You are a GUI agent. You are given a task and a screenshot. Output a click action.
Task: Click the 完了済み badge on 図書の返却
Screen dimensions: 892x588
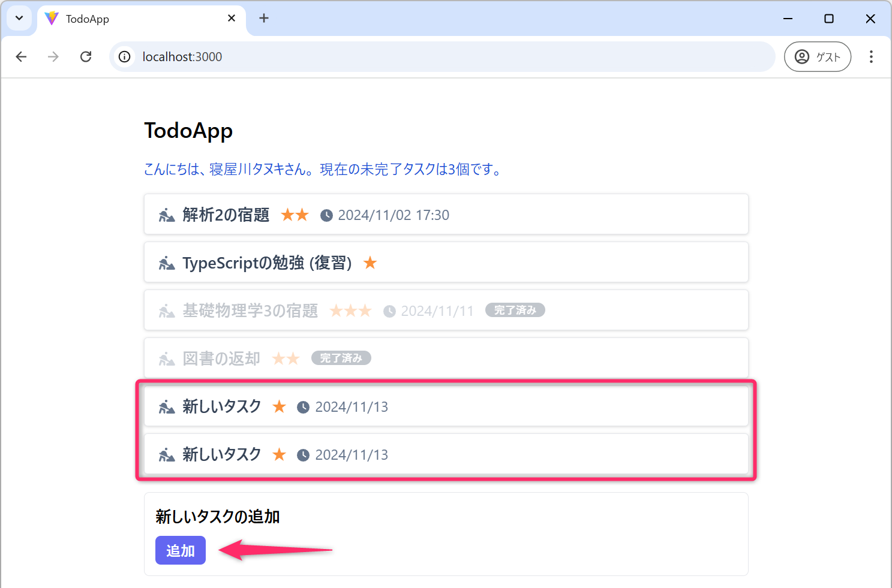(341, 358)
